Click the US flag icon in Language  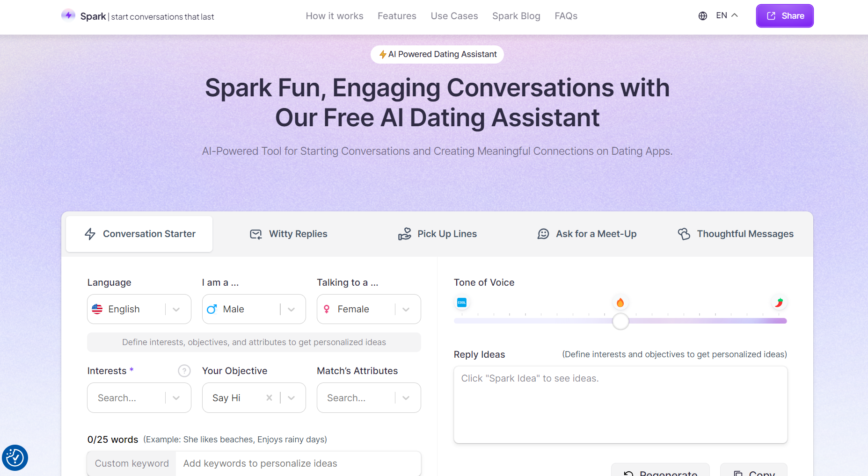(x=97, y=309)
